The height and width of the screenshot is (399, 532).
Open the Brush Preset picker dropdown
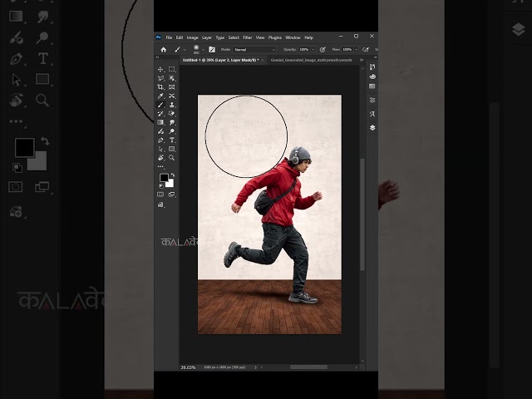coord(203,50)
